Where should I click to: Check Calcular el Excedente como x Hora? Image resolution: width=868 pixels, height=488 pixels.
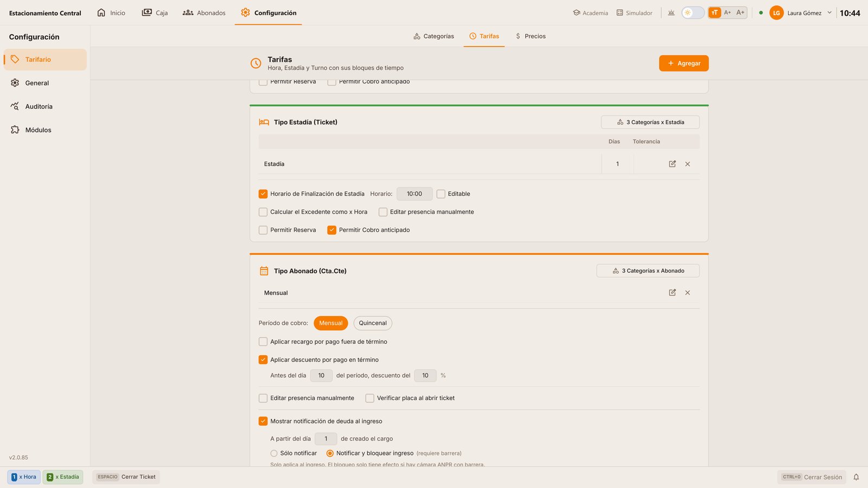tap(263, 212)
